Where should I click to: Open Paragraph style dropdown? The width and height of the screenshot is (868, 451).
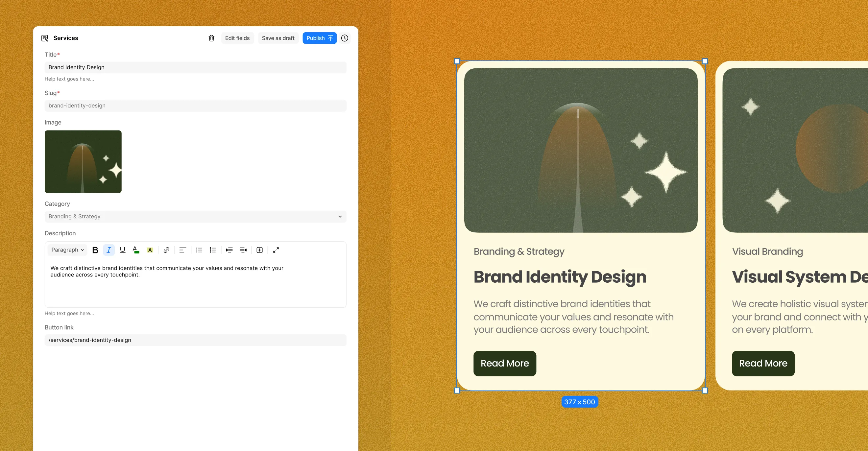point(67,250)
